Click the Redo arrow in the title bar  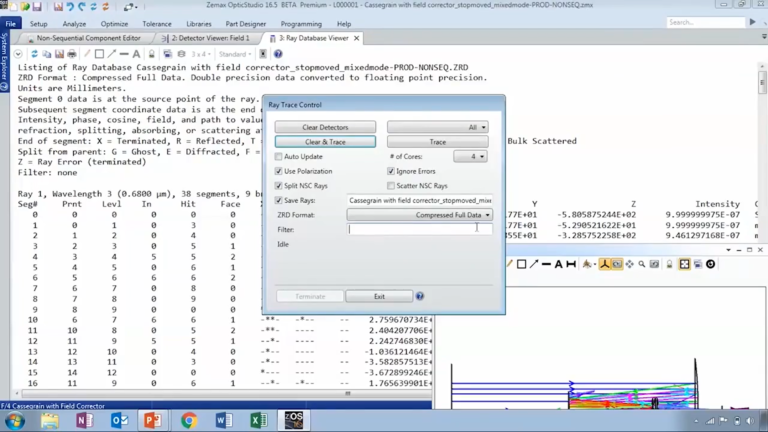click(x=82, y=6)
